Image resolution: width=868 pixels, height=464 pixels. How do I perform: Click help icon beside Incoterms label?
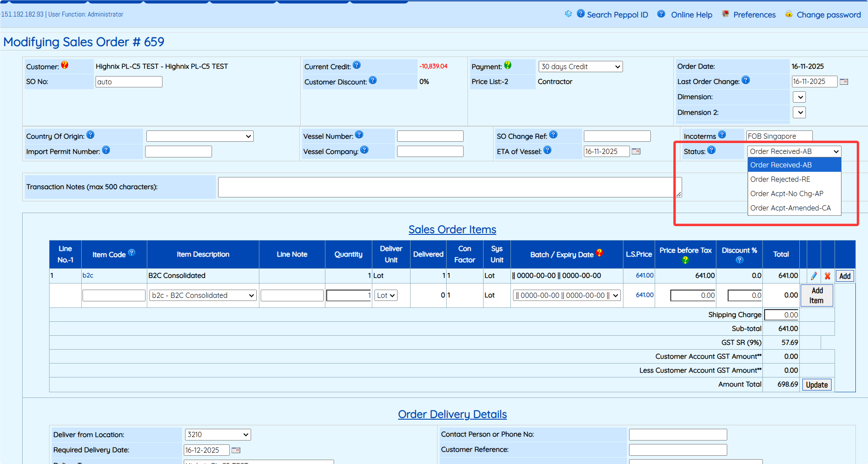[x=722, y=135]
